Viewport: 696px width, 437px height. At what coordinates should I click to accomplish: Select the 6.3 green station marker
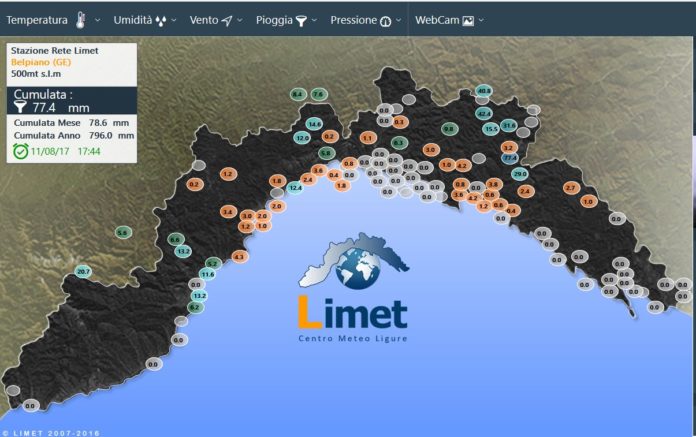coord(399,143)
